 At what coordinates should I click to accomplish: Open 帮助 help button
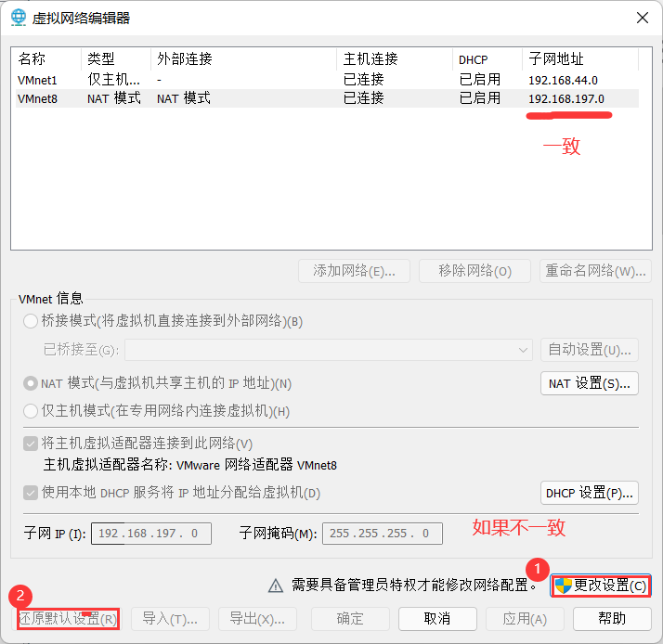pos(612,619)
